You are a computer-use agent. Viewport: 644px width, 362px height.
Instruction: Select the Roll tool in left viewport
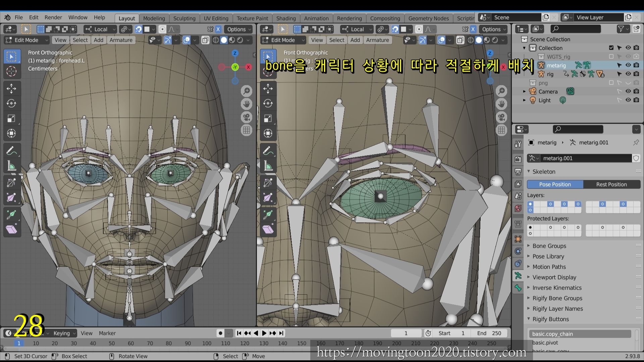pos(11,183)
